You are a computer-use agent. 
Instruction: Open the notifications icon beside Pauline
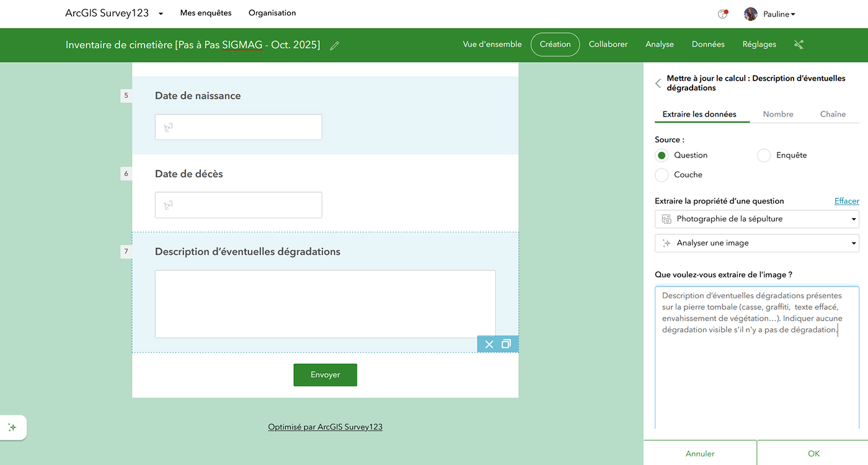coord(722,14)
